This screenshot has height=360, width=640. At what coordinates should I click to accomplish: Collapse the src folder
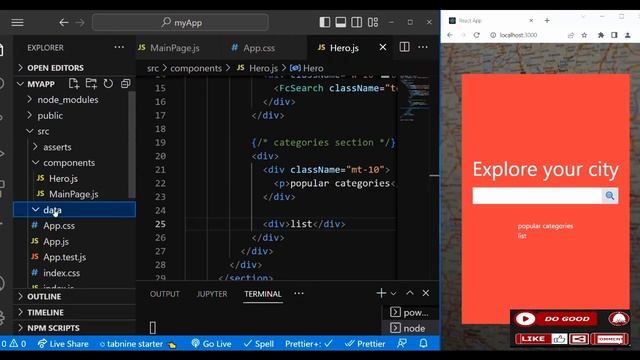(x=43, y=131)
